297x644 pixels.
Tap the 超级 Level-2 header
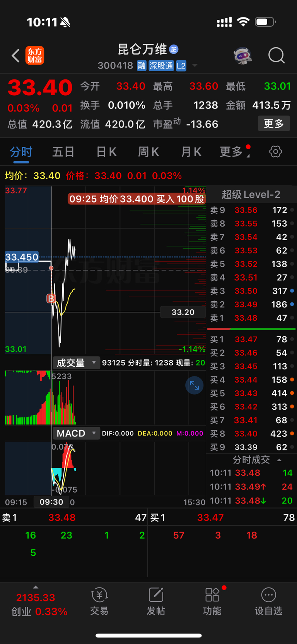pyautogui.click(x=251, y=194)
